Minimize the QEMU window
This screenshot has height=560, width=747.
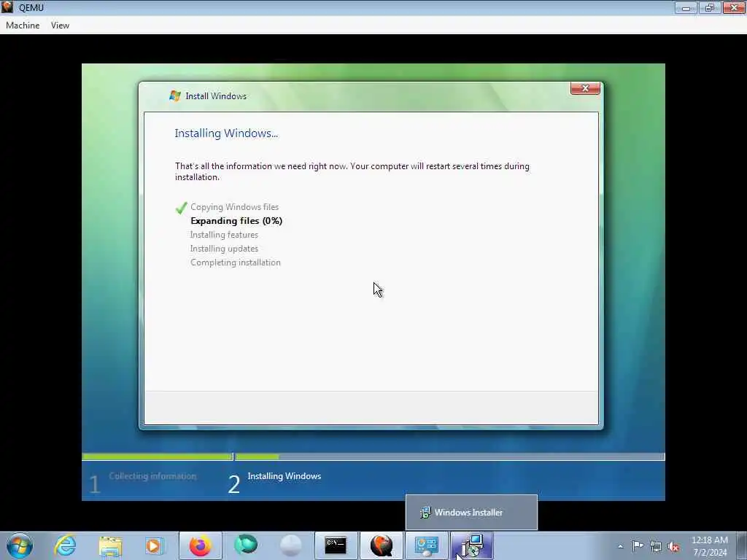[686, 7]
